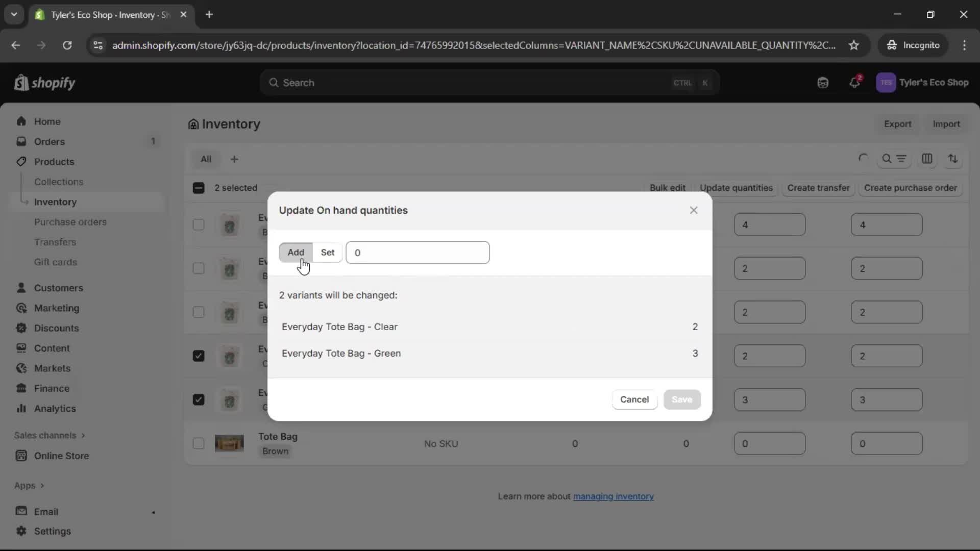Click the add new view plus icon
This screenshot has height=551, width=980.
235,159
